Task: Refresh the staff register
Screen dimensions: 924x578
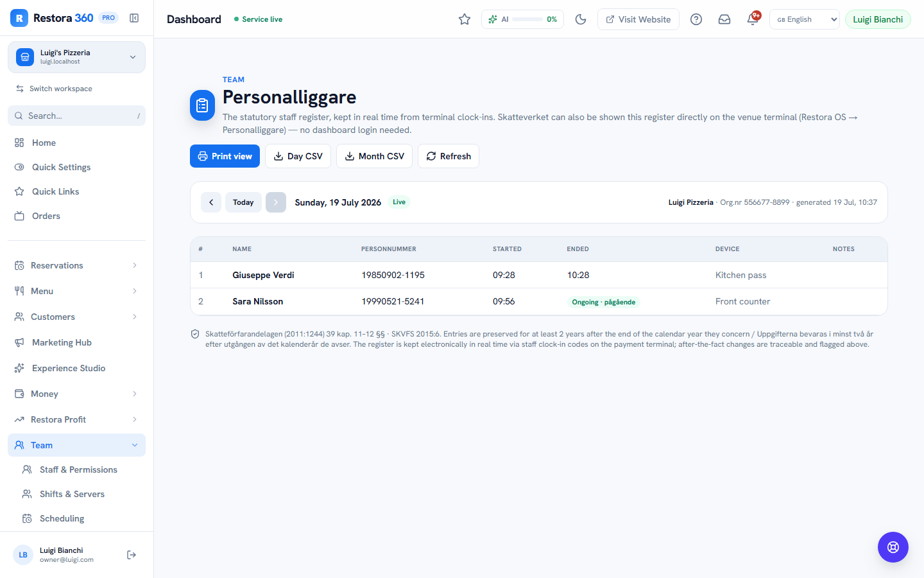Action: click(x=449, y=156)
